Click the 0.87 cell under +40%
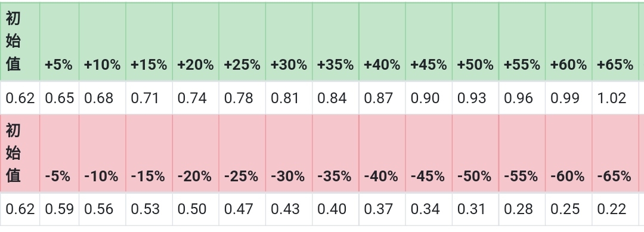This screenshot has width=644, height=232. pos(382,98)
